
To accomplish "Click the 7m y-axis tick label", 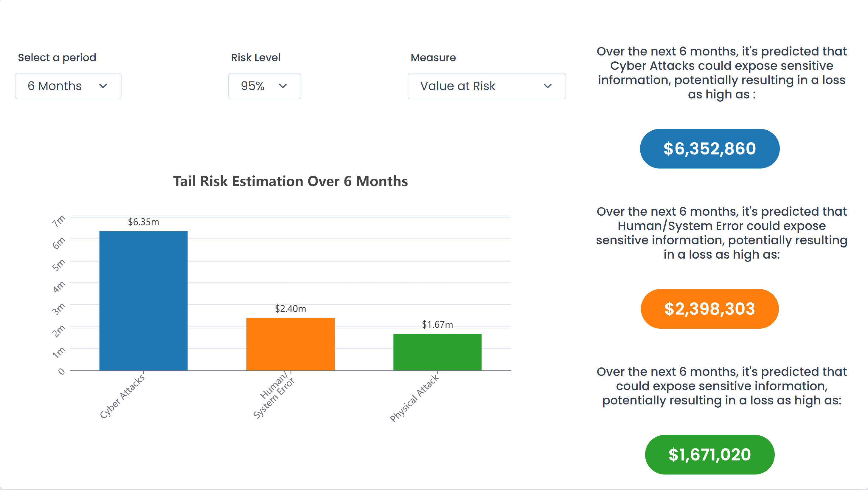I will (x=58, y=221).
